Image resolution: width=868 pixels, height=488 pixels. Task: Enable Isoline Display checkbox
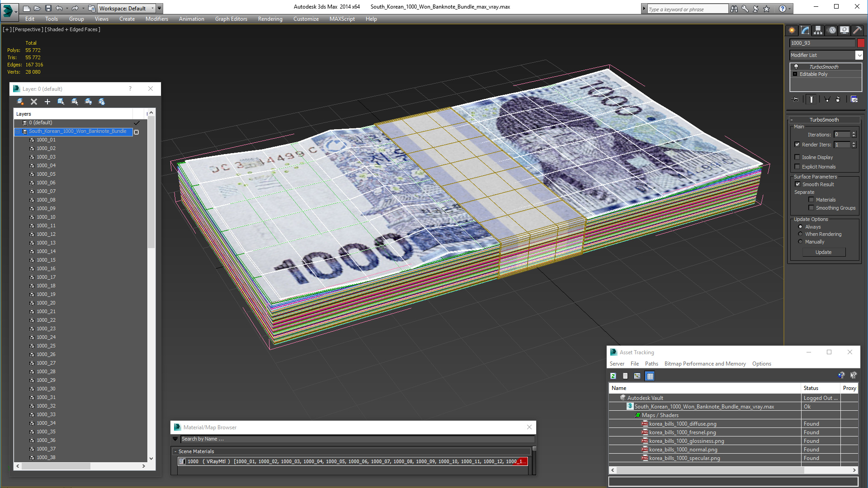tap(797, 157)
